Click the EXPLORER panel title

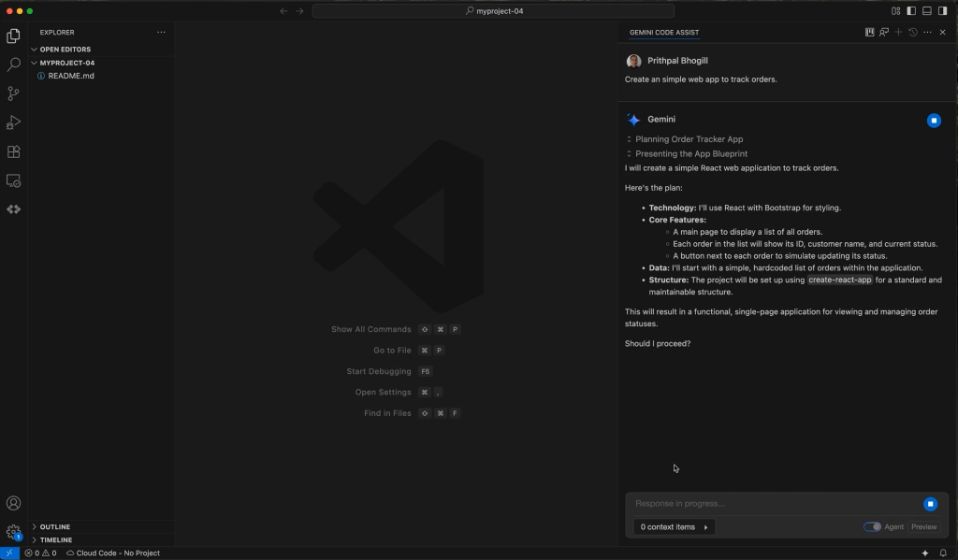tap(57, 33)
